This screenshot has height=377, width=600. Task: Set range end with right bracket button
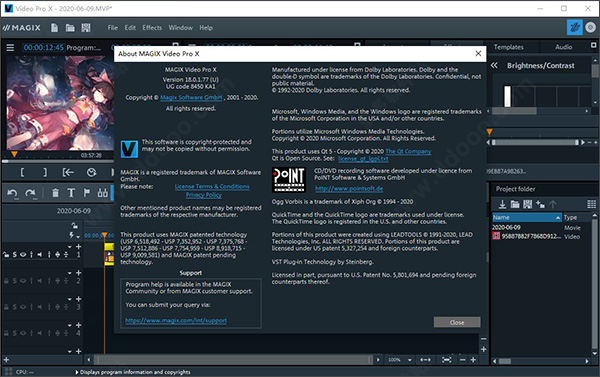click(45, 173)
